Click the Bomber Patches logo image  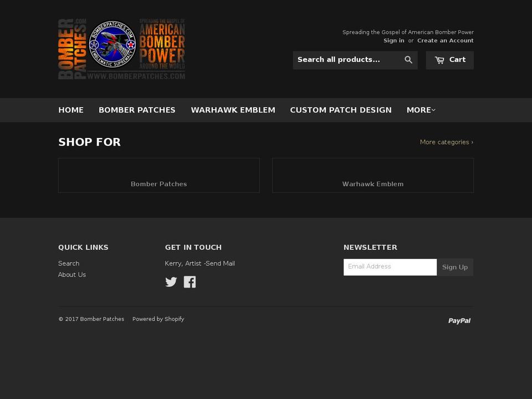121,49
